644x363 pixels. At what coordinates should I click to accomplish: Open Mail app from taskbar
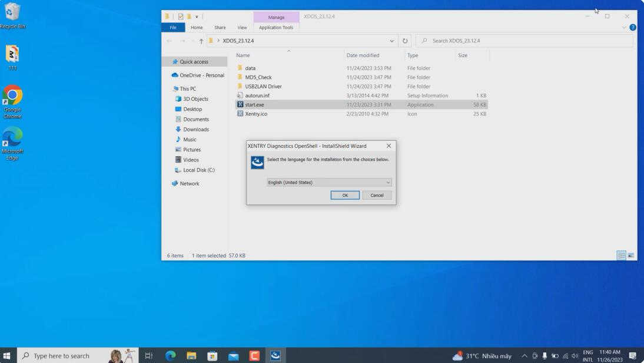[233, 355]
